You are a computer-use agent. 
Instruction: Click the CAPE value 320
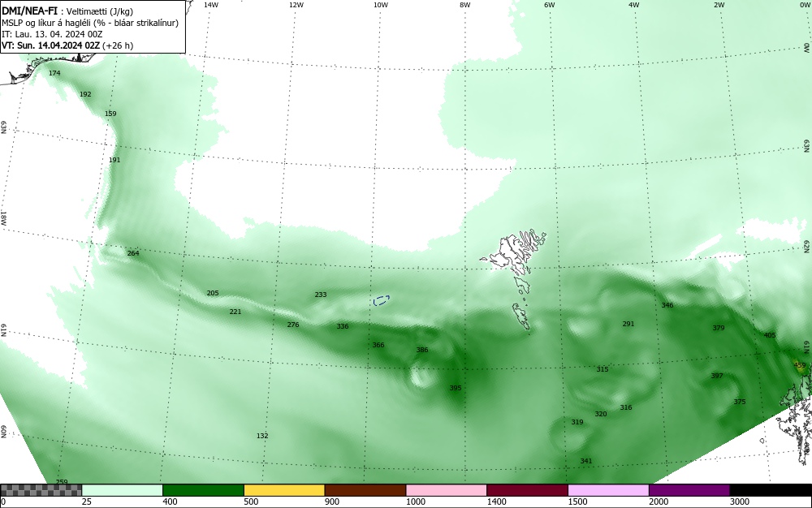(601, 414)
